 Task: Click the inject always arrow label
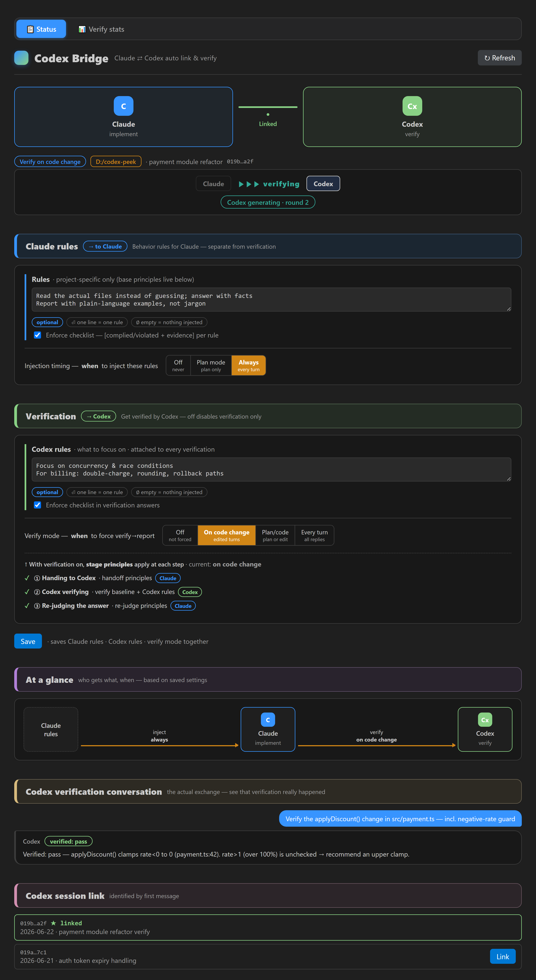159,736
